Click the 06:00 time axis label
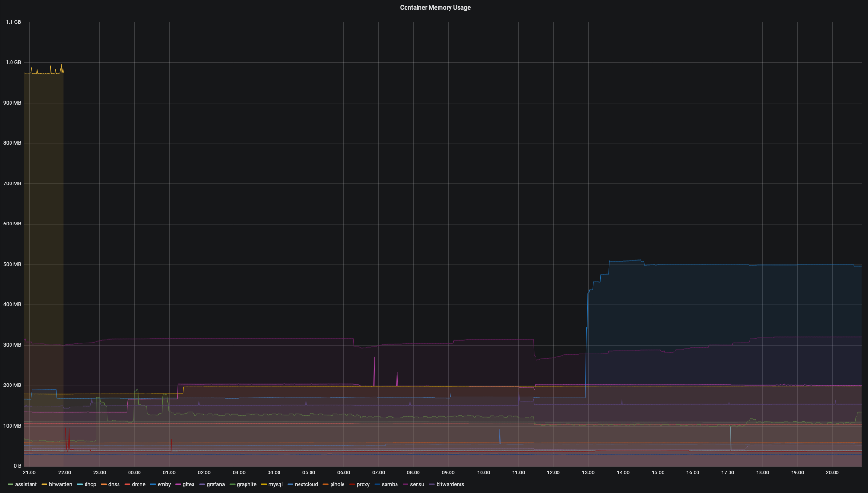 point(343,472)
